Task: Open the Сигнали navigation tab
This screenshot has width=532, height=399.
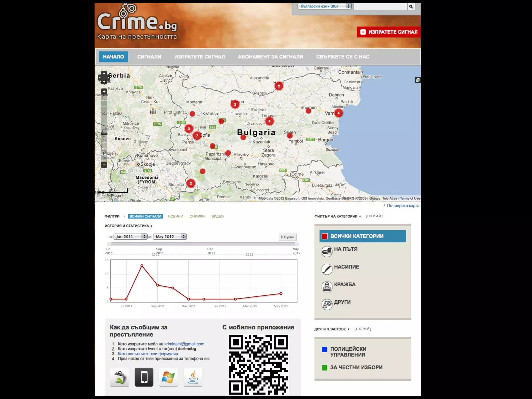Action: point(149,57)
